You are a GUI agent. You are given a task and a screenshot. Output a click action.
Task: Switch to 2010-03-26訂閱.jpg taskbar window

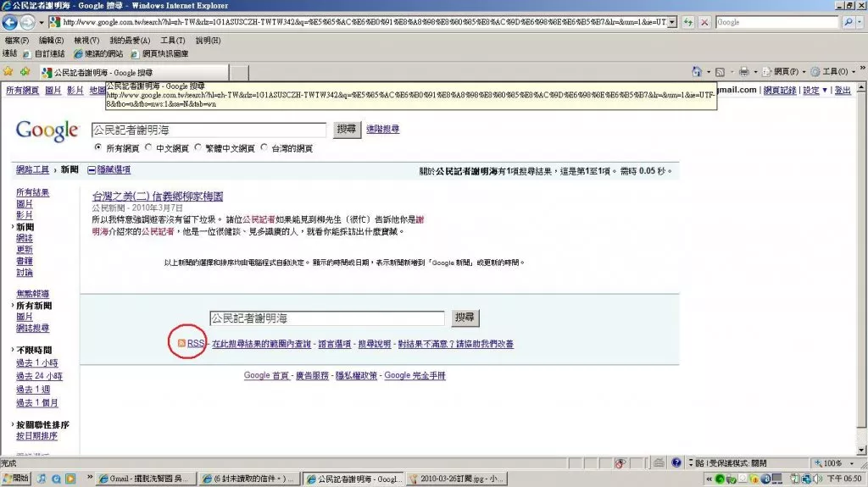click(457, 479)
